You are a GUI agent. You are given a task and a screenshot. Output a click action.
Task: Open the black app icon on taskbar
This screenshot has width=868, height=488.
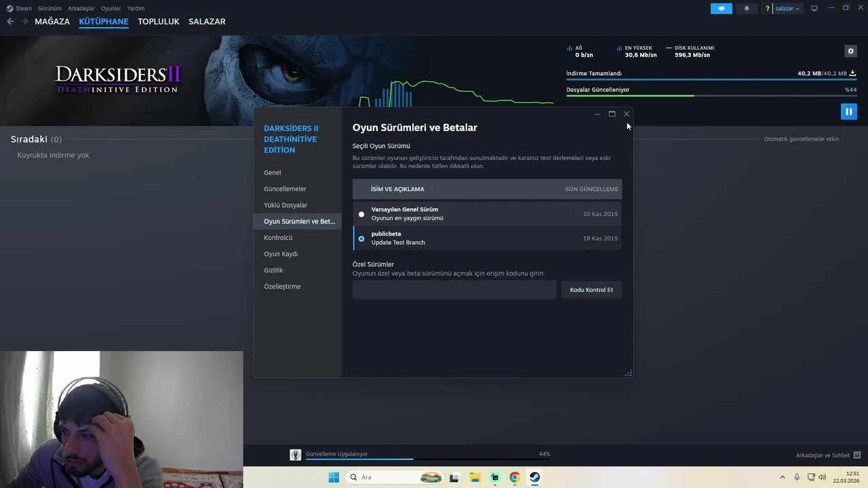tap(454, 477)
